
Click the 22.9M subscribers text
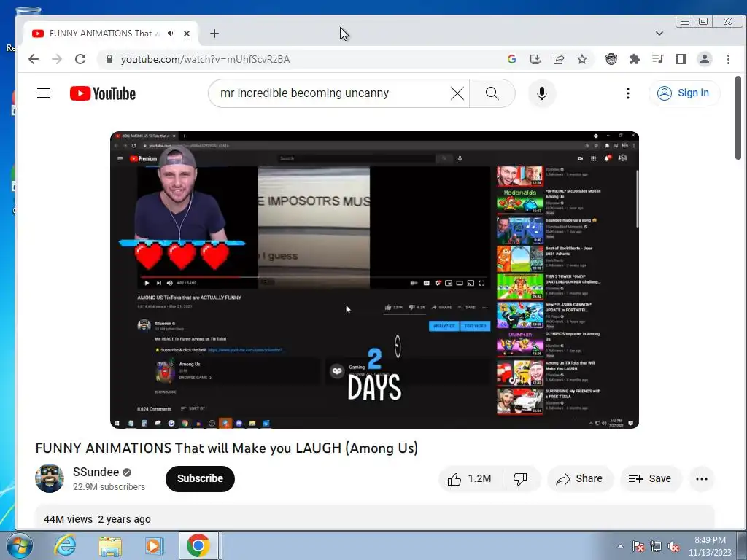point(109,486)
